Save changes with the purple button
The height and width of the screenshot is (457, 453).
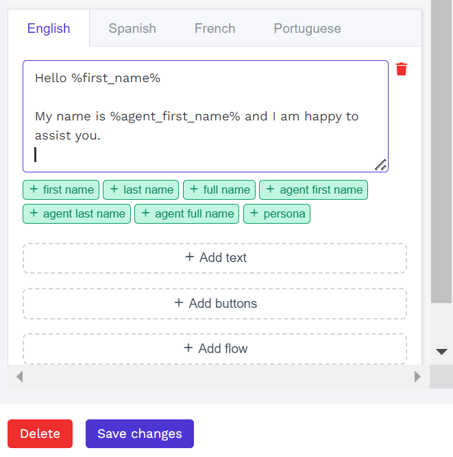coord(140,434)
